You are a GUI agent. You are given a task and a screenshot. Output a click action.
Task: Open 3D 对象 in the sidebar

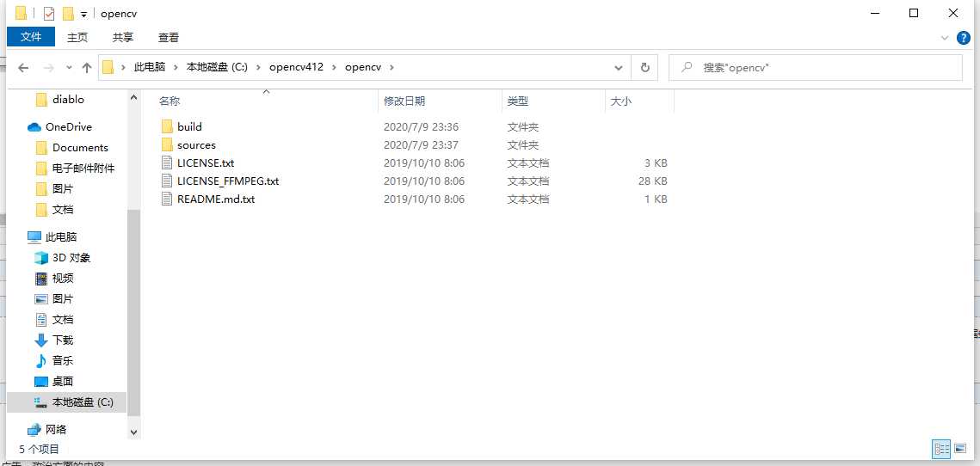pos(71,257)
